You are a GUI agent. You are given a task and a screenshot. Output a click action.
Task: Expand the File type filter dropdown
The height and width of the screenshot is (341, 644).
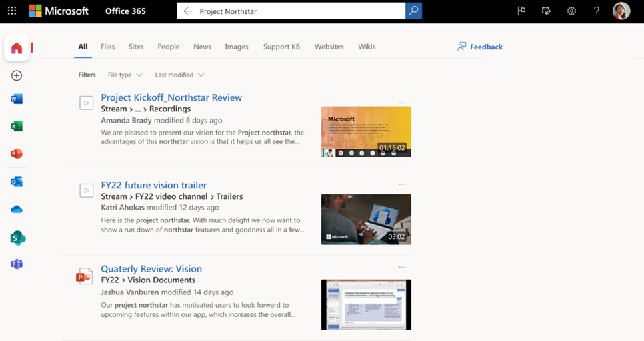(125, 75)
